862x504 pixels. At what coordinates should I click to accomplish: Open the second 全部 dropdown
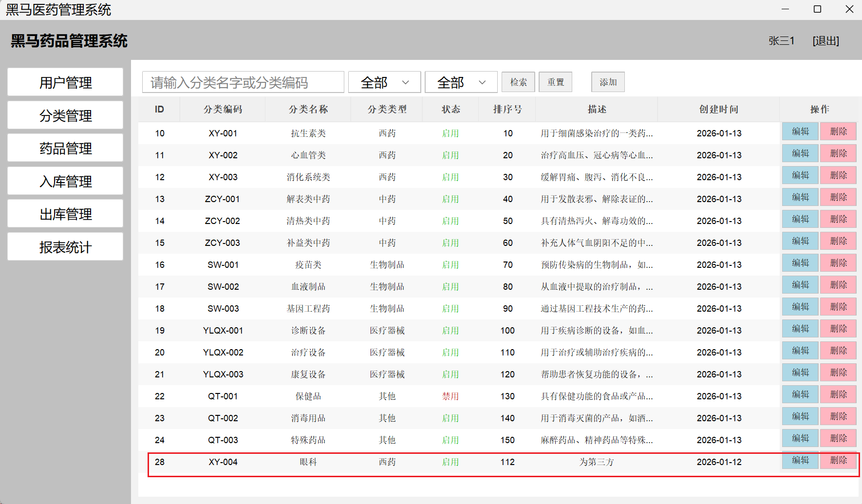461,82
